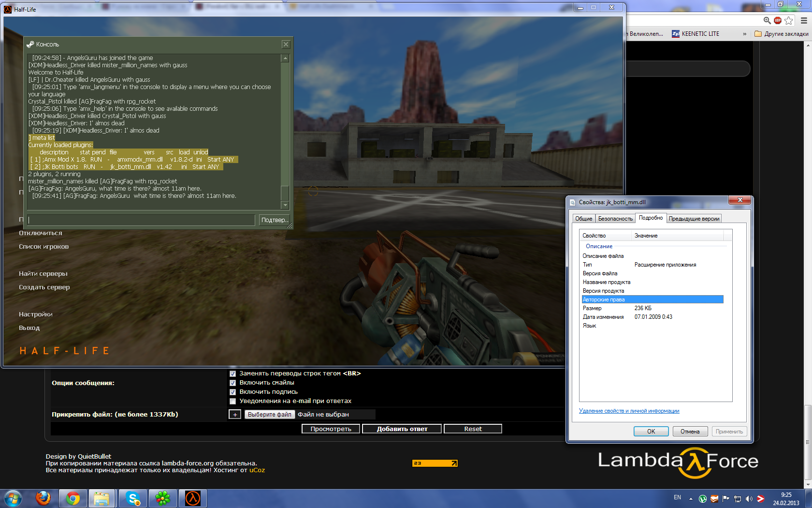Show hidden tray icons arrow
The image size is (812, 508).
click(691, 499)
